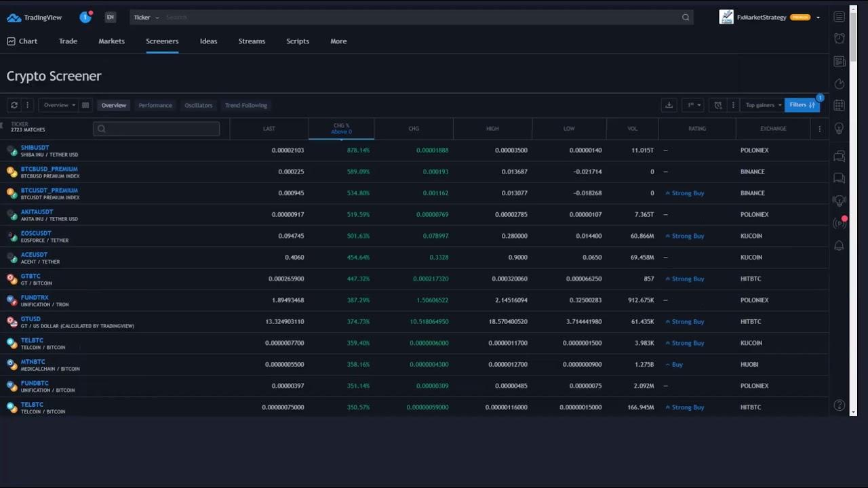The height and width of the screenshot is (488, 868).
Task: Open the public chat sidebar icon
Action: pyautogui.click(x=840, y=157)
